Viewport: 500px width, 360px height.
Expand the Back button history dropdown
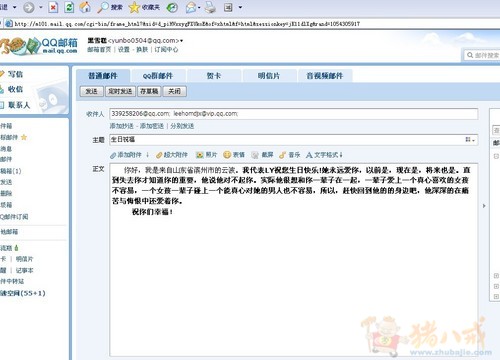point(14,7)
